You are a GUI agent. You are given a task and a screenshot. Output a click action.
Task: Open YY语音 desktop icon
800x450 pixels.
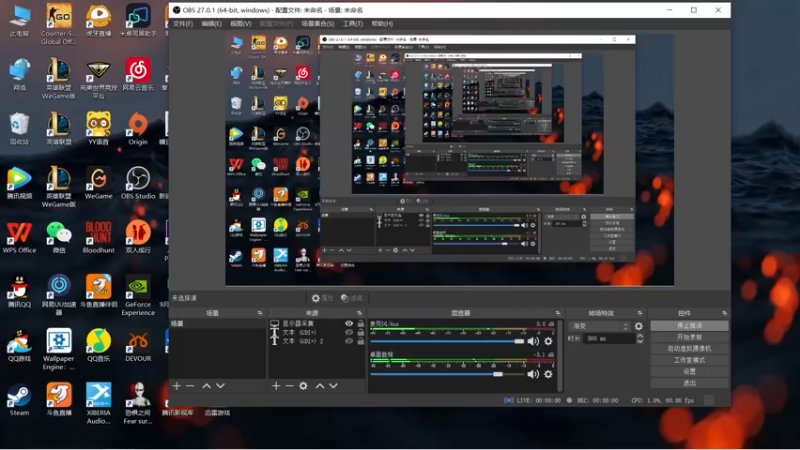[98, 129]
